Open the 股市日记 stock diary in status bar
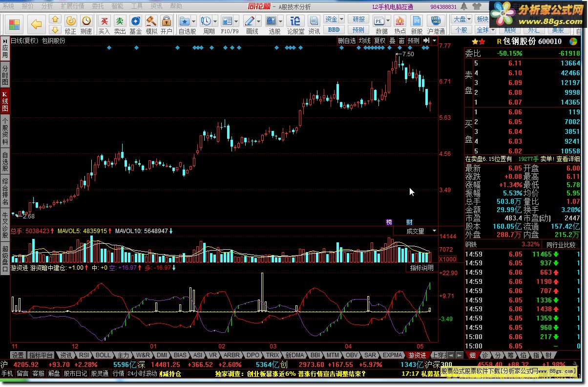The image size is (588, 387). pyautogui.click(x=75, y=373)
